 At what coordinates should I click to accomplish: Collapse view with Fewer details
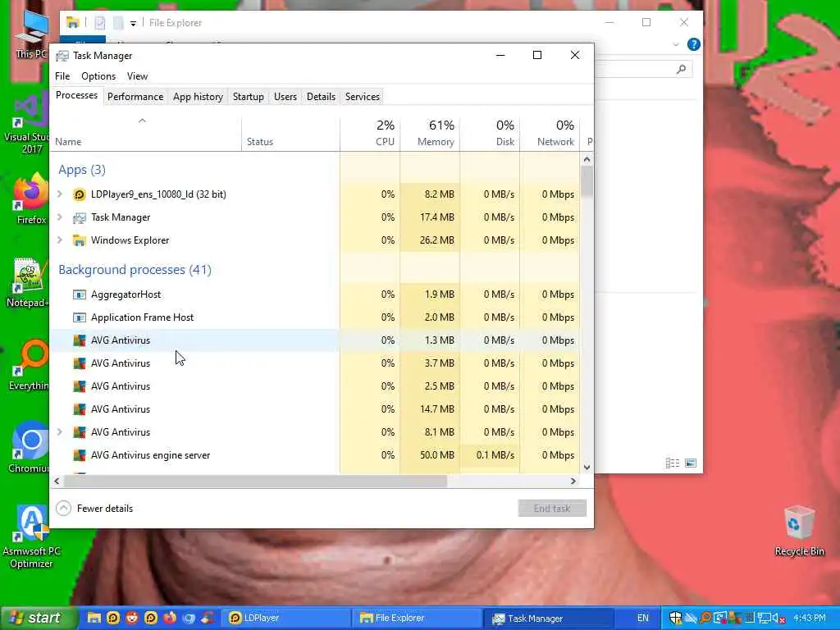coord(95,509)
